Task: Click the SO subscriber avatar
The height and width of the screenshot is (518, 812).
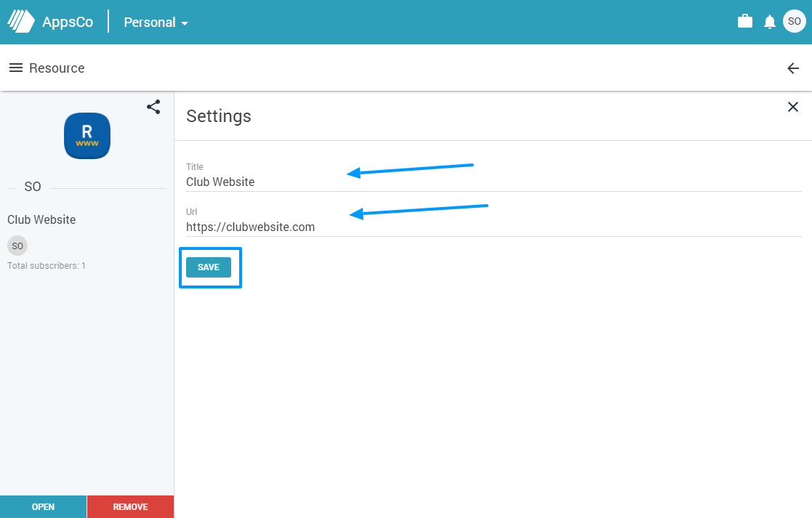Action: click(17, 246)
